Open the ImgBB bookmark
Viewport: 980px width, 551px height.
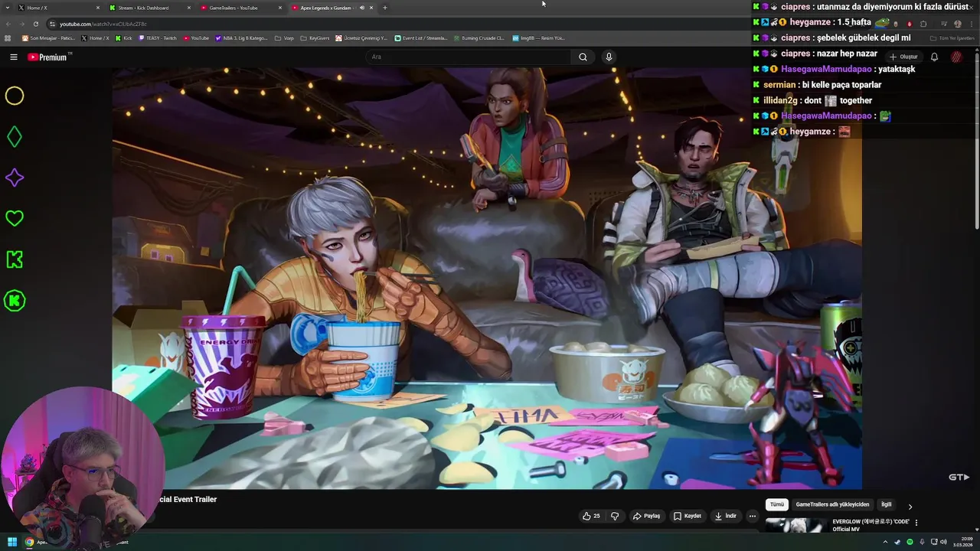pos(539,37)
